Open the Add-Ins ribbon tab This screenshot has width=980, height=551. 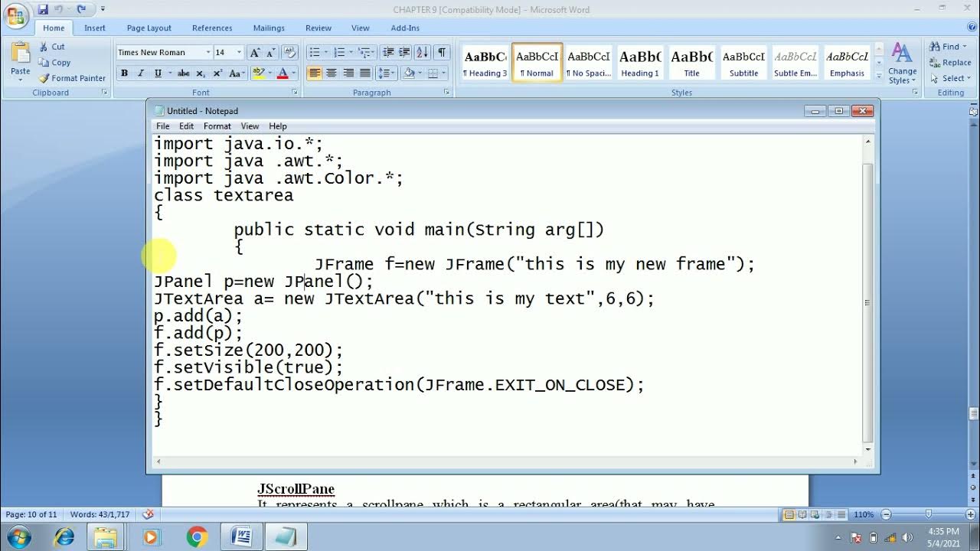(405, 28)
